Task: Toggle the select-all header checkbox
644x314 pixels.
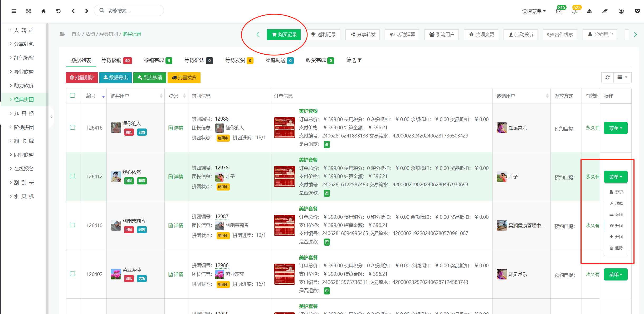Action: click(72, 96)
